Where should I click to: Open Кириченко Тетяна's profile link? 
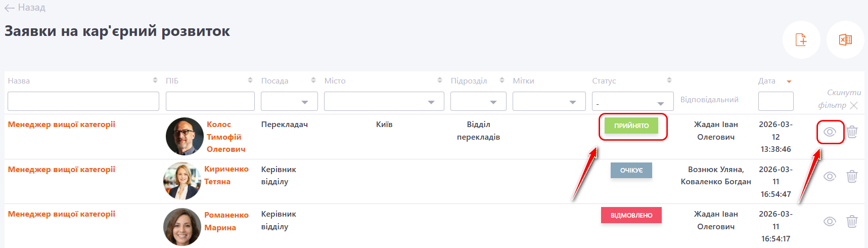pos(226,175)
